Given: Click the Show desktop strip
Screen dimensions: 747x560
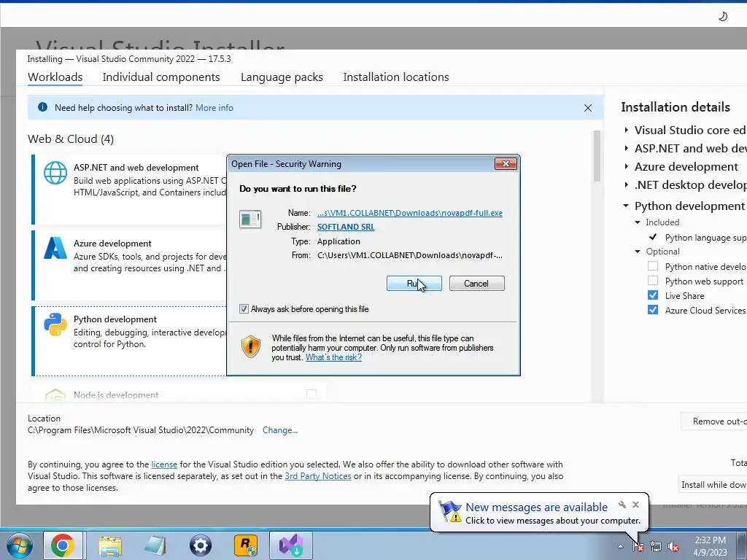Looking at the screenshot, I should coord(743,545).
